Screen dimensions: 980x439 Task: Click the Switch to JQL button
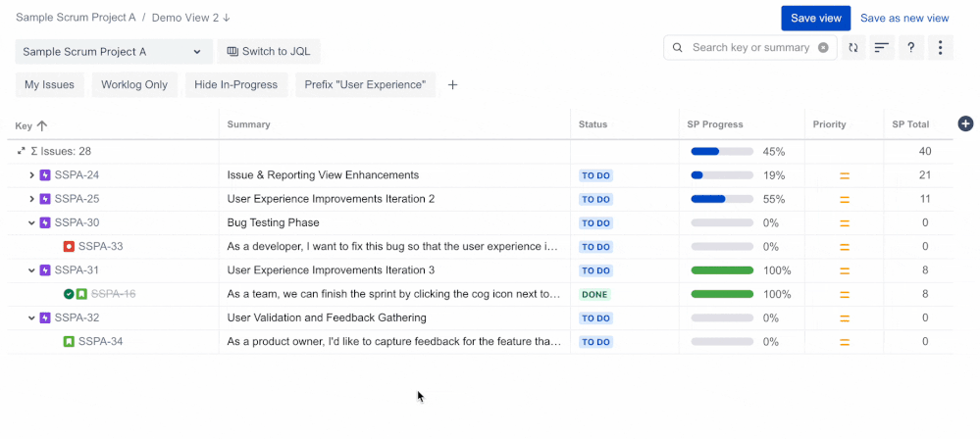[269, 52]
